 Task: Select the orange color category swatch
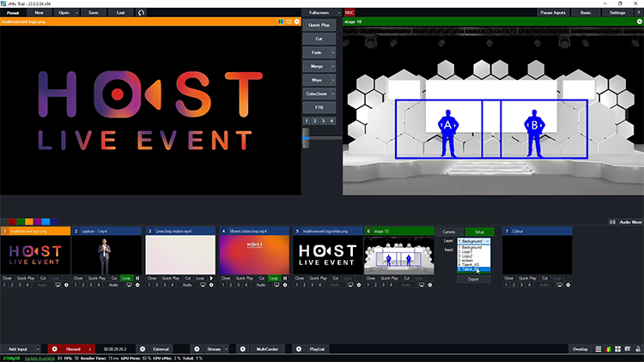(28, 221)
